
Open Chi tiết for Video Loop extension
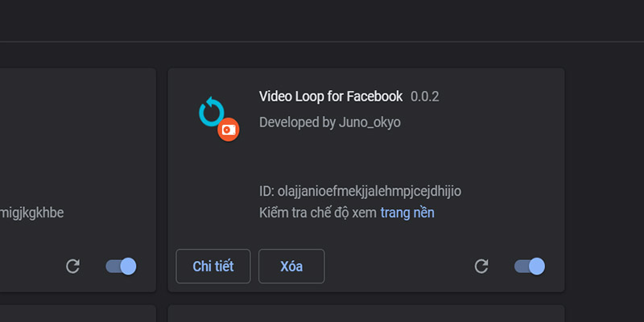point(213,266)
